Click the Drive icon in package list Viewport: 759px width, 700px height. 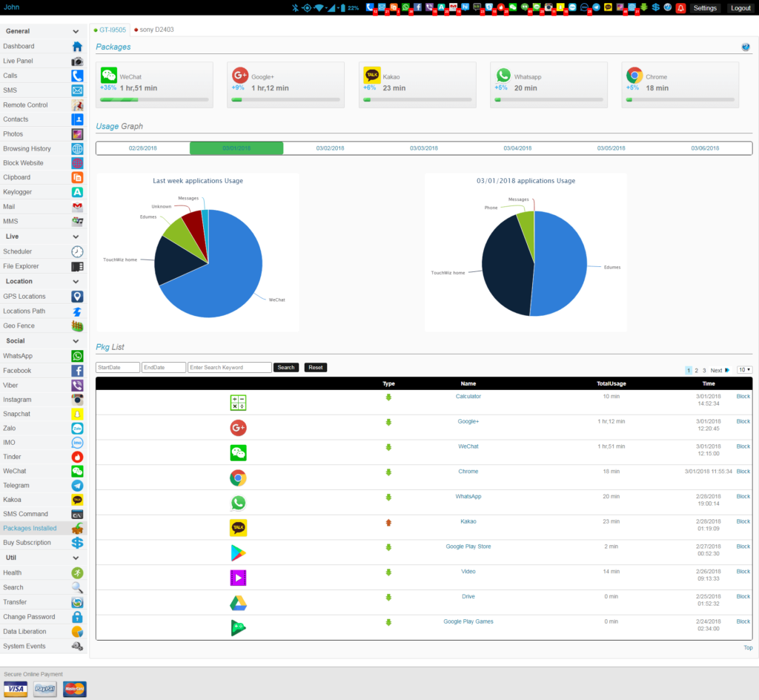238,603
